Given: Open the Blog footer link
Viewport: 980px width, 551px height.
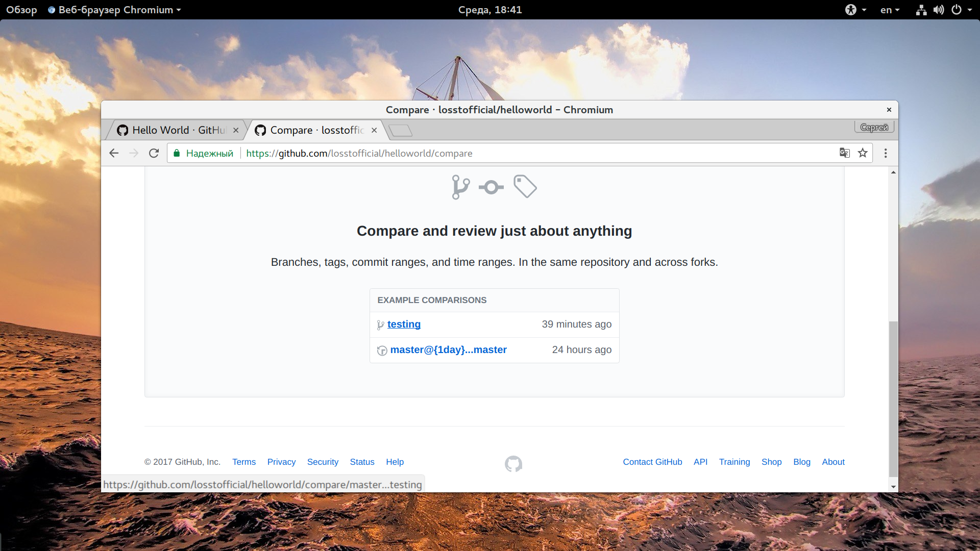Looking at the screenshot, I should coord(801,462).
